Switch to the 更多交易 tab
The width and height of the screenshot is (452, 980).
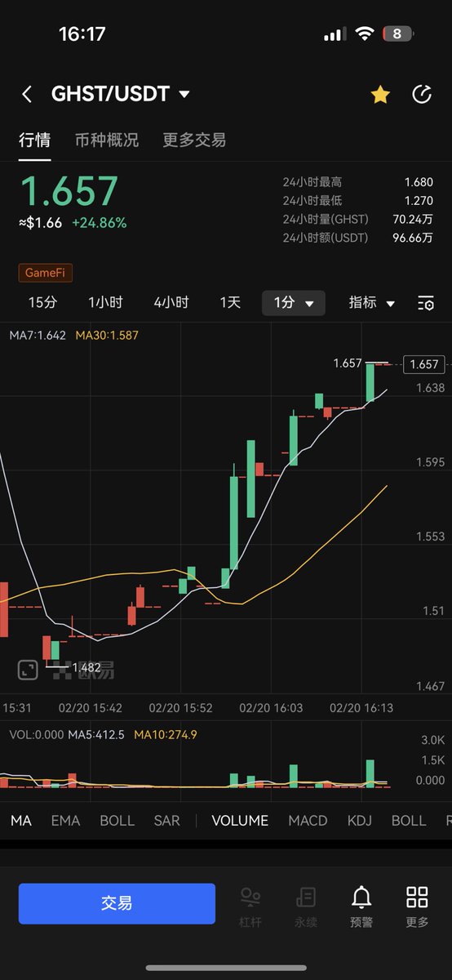click(x=194, y=140)
